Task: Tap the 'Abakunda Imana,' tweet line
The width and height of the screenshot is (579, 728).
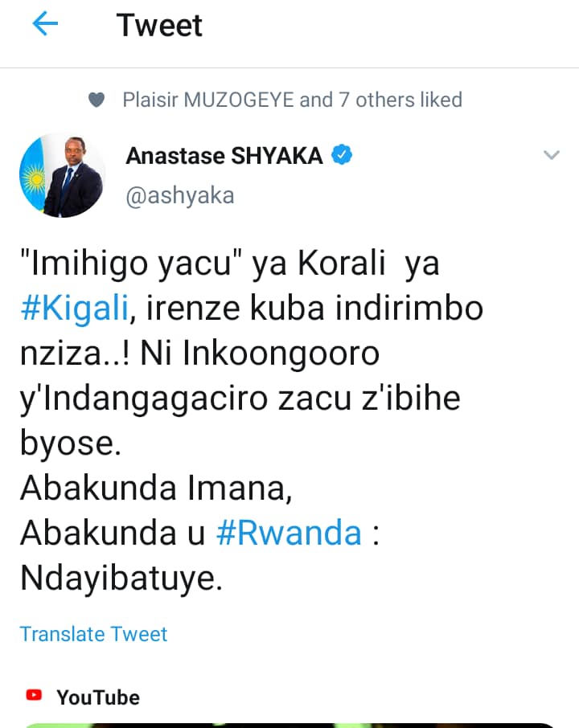Action: point(157,488)
